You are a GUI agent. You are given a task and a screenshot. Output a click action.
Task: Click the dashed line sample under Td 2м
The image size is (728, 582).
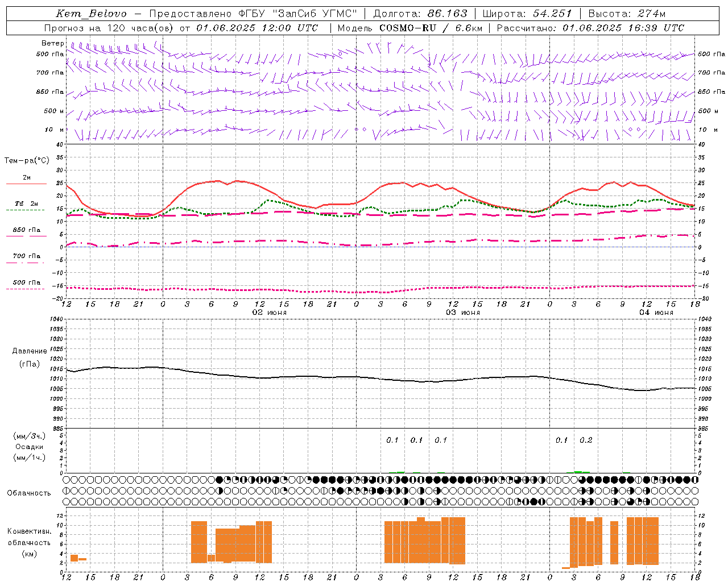[25, 210]
